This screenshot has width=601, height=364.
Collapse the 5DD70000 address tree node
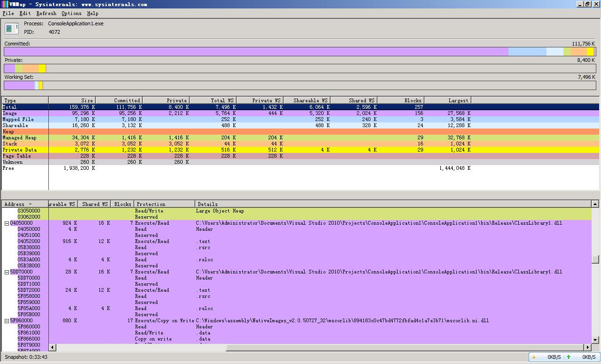(x=7, y=272)
